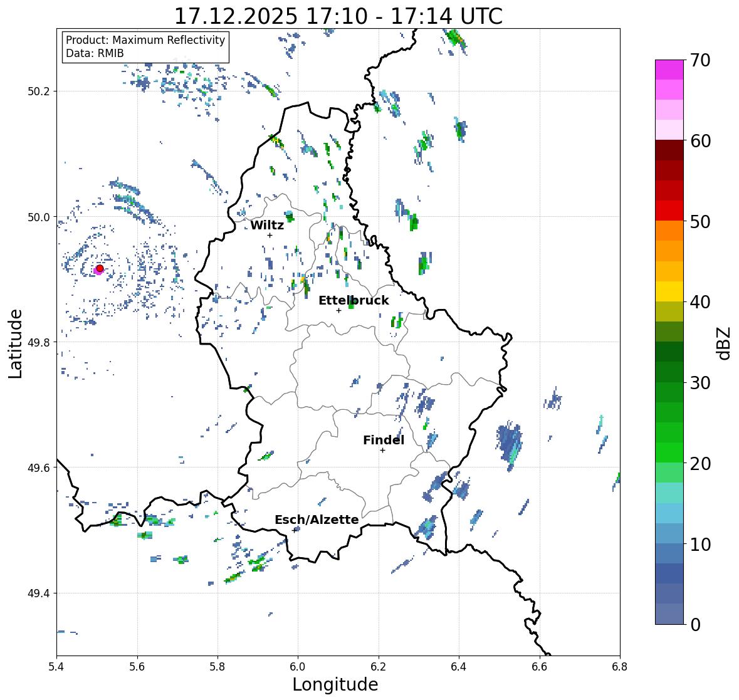Click the red radar location dot
This screenshot has width=739, height=700.
[x=100, y=268]
